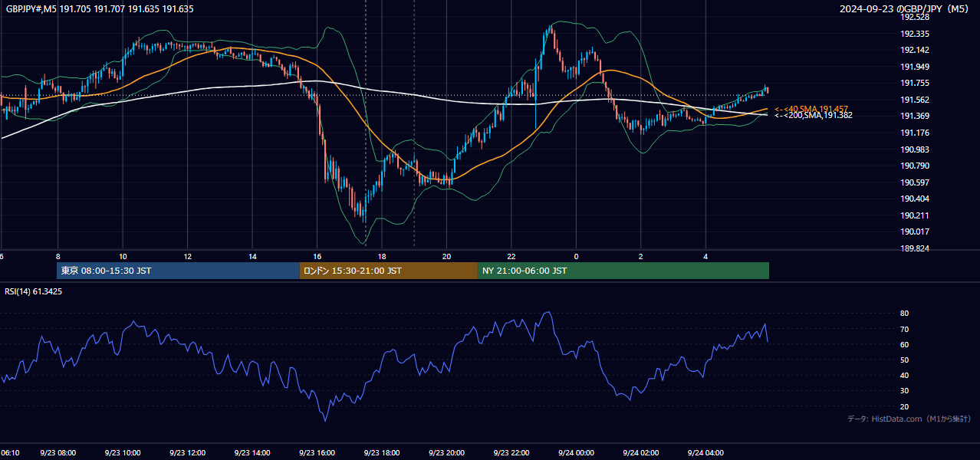Click hour tick 8 under price chart
Viewport: 980px width, 460px height.
point(58,256)
